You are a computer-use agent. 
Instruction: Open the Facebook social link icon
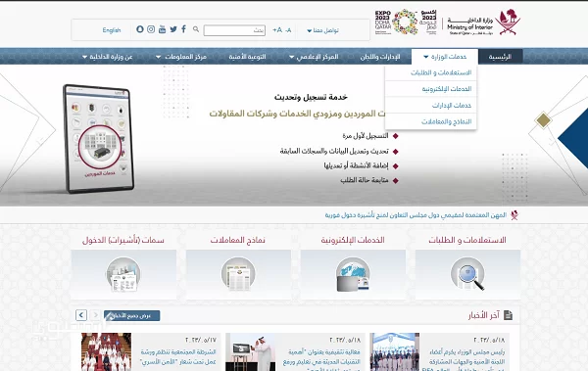click(184, 29)
